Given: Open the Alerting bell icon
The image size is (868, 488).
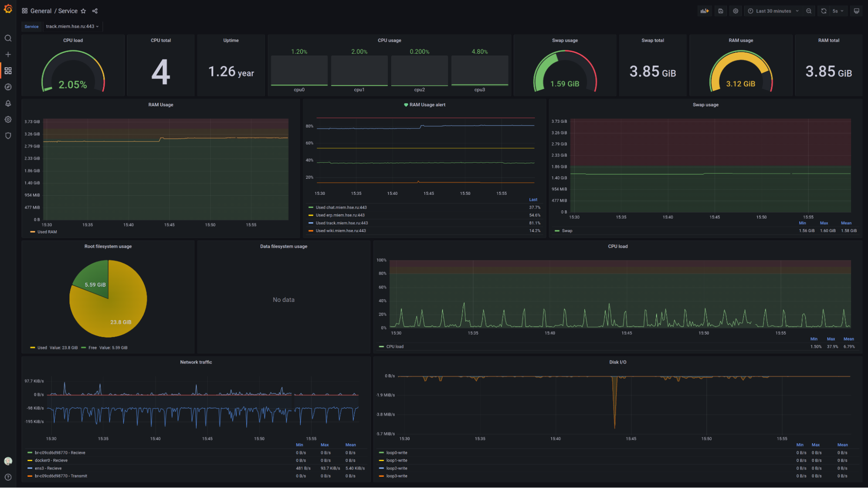Looking at the screenshot, I should [x=8, y=103].
